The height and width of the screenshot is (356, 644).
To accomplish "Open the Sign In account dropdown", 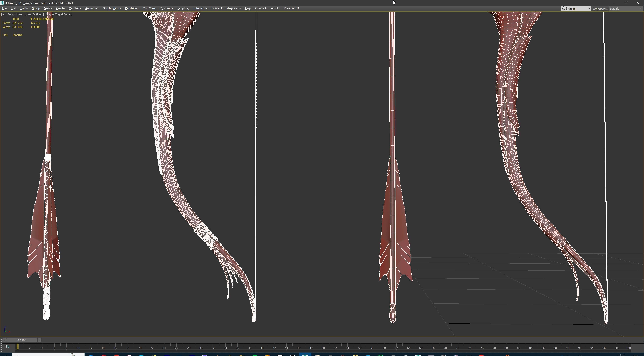I will point(576,9).
